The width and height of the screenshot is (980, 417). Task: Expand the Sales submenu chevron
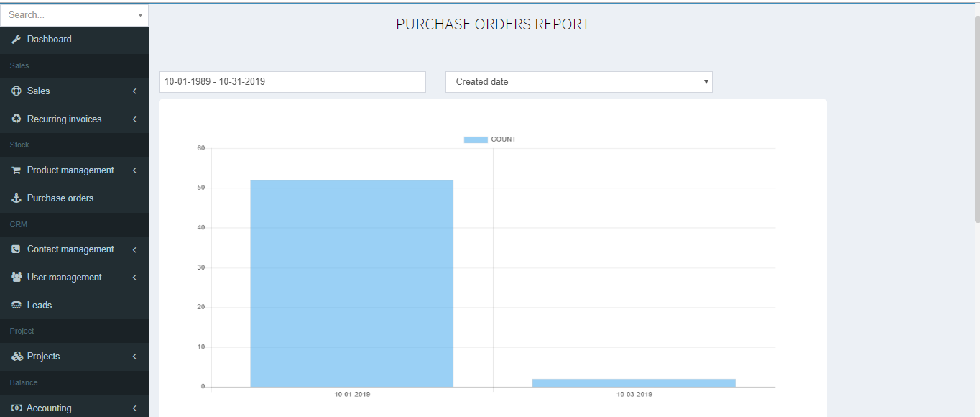coord(134,91)
